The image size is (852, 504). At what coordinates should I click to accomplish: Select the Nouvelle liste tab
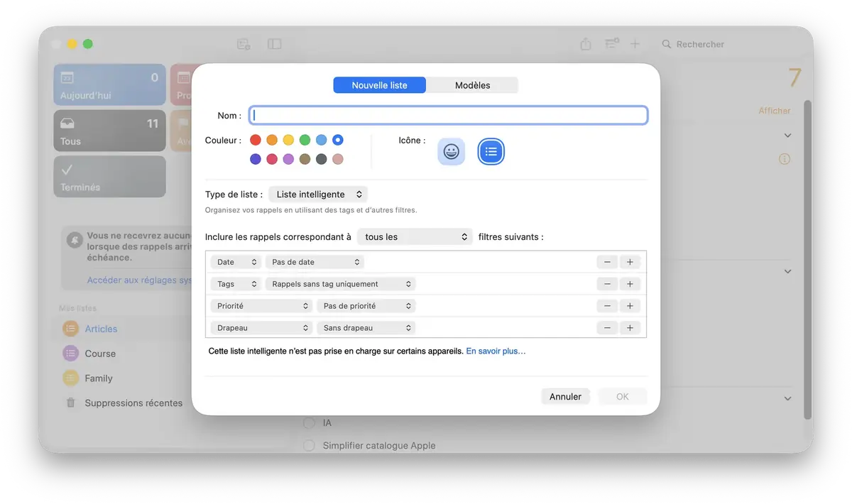coord(380,85)
